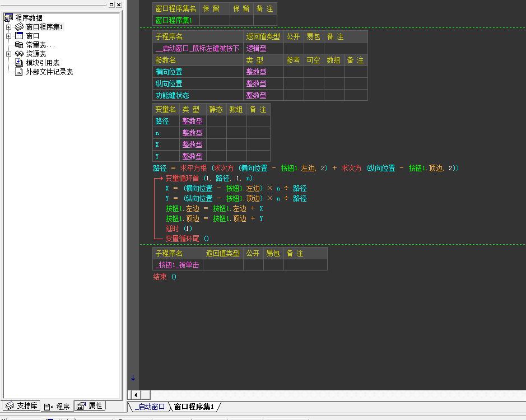This screenshot has height=420, width=526.
Task: Switch to the 支持库 panel tab
Action: pyautogui.click(x=21, y=406)
